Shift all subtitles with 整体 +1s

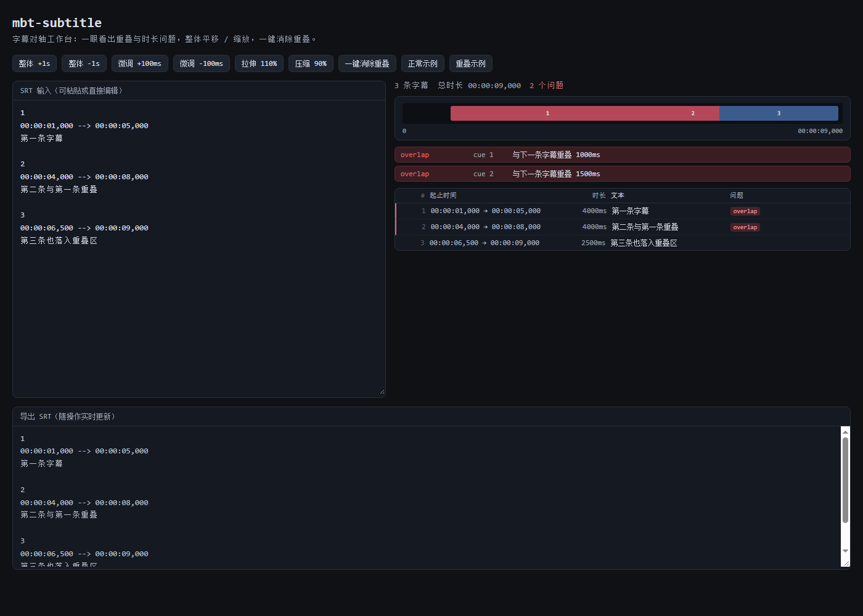(x=35, y=63)
